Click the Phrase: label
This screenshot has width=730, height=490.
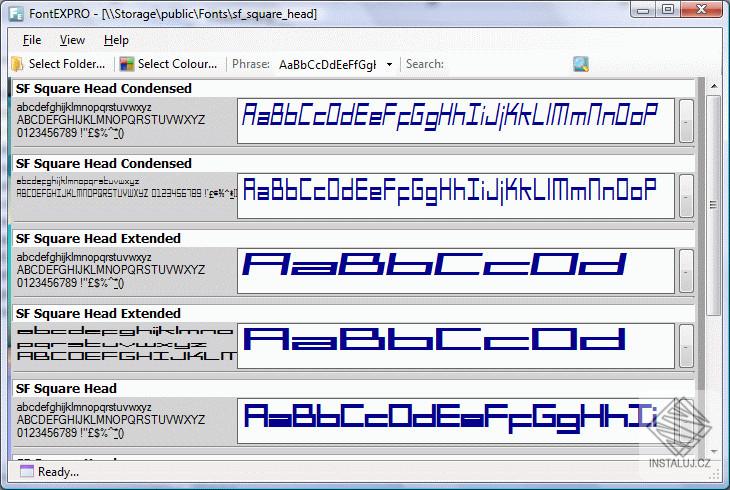click(x=251, y=64)
